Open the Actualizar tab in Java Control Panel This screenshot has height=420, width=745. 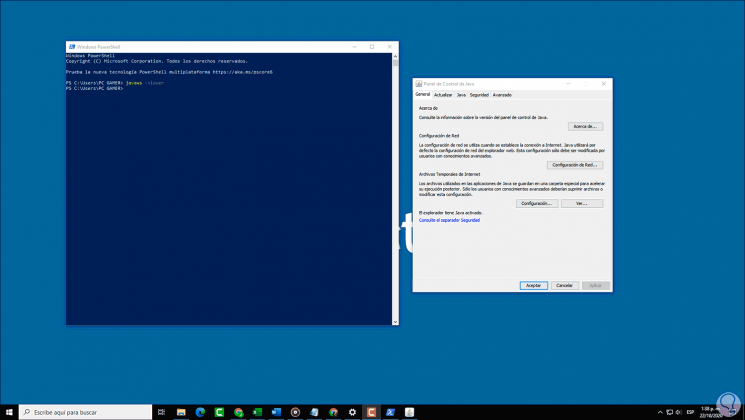[443, 95]
